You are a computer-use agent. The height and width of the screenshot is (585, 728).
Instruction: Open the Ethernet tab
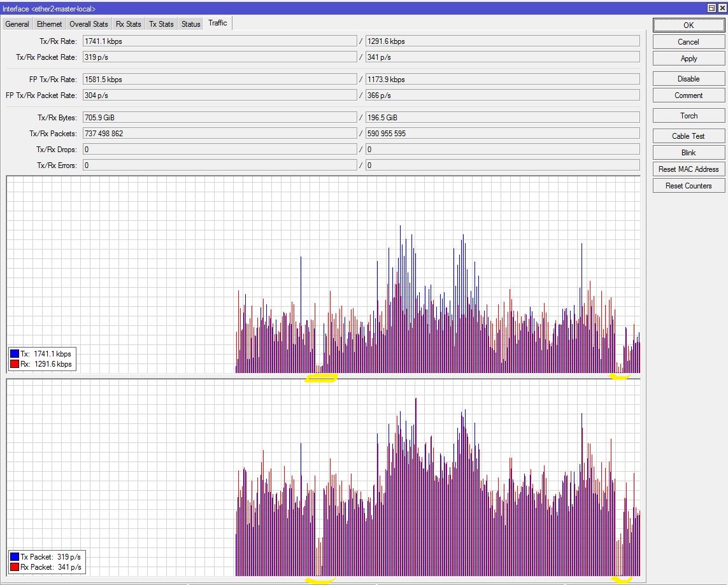50,24
